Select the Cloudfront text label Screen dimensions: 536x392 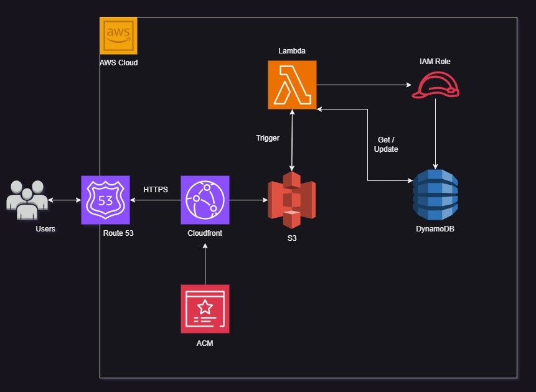click(x=205, y=233)
